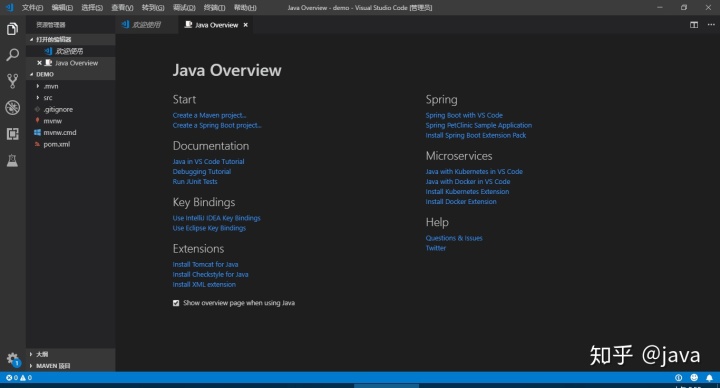Open the Extensions view icon
Viewport: 720px width, 388px height.
pyautogui.click(x=12, y=134)
